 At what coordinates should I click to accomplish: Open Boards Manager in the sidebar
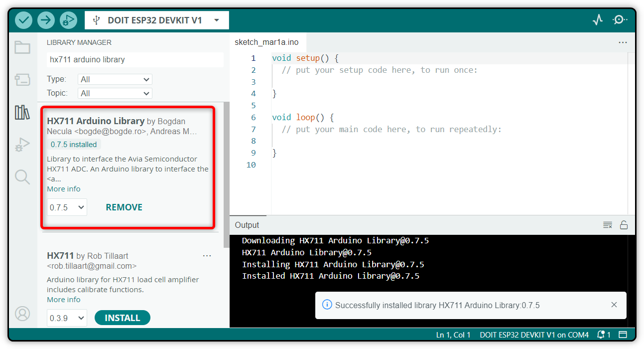coord(22,79)
